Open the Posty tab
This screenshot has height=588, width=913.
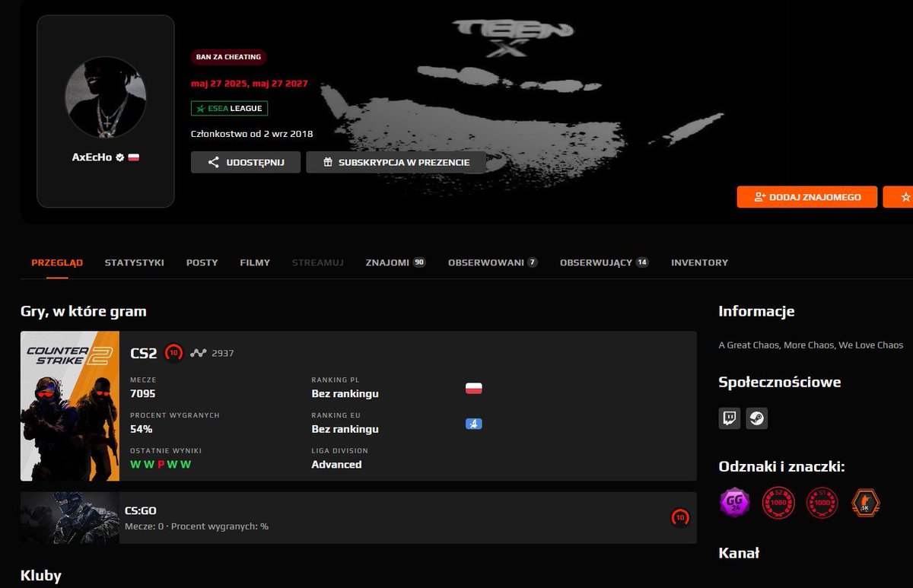[202, 262]
